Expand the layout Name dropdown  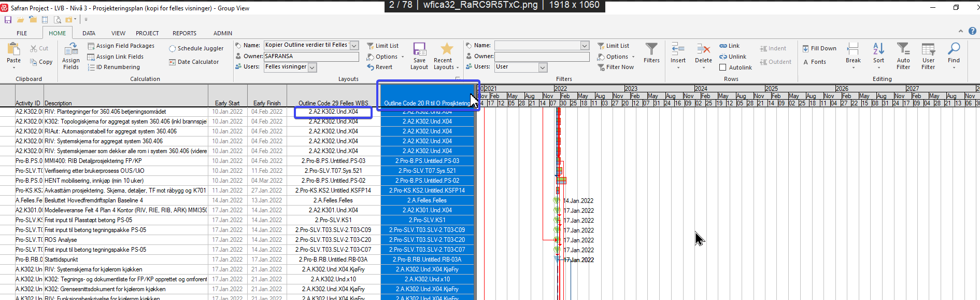tap(354, 46)
